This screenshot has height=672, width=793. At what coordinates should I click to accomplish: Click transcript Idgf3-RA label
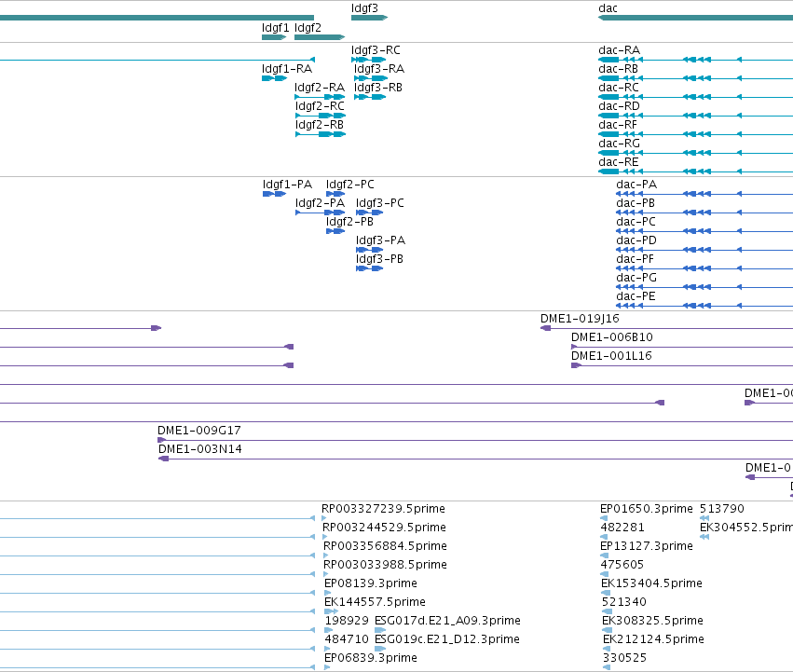coord(379,69)
